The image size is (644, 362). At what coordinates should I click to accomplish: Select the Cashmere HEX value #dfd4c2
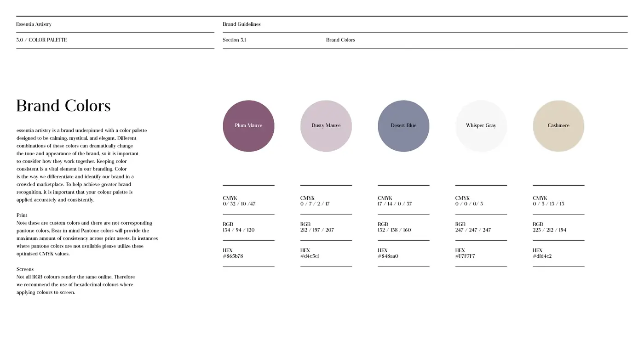click(x=542, y=256)
